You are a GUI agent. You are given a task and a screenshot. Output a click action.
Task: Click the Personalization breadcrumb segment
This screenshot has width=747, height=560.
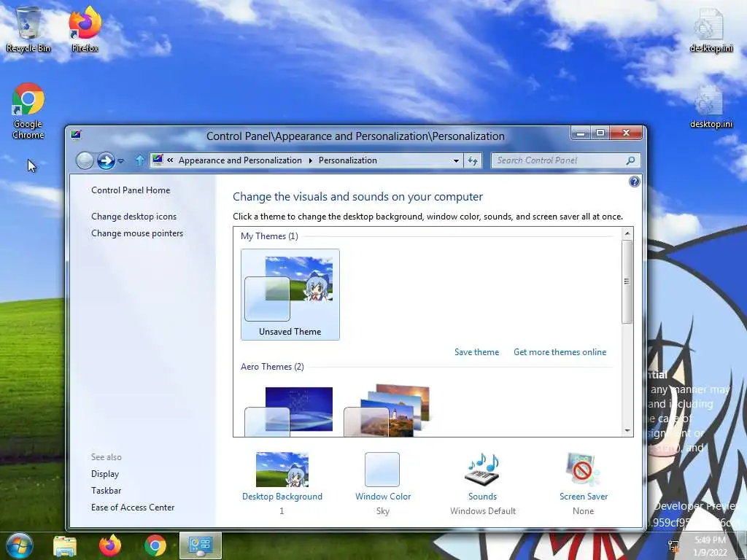tap(348, 160)
